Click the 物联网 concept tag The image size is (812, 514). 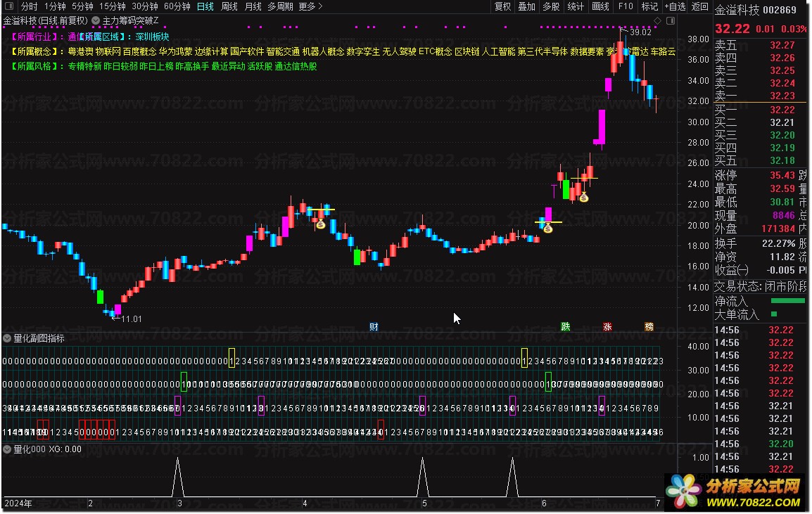pos(108,52)
